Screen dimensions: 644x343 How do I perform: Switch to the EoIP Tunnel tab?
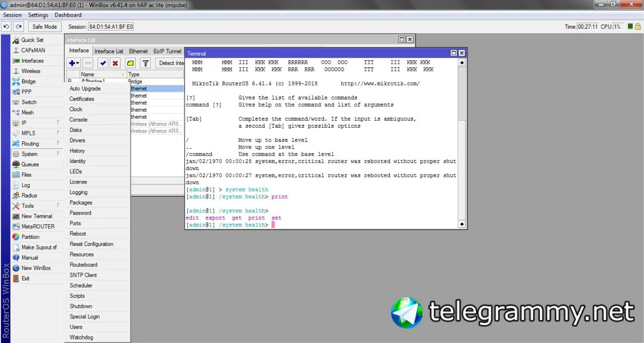pos(168,51)
